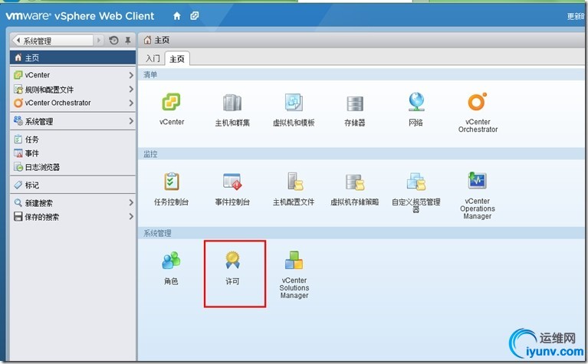588x364 pixels.
Task: Select vCenter Orchestrator in the navigator
Action: tap(73, 103)
